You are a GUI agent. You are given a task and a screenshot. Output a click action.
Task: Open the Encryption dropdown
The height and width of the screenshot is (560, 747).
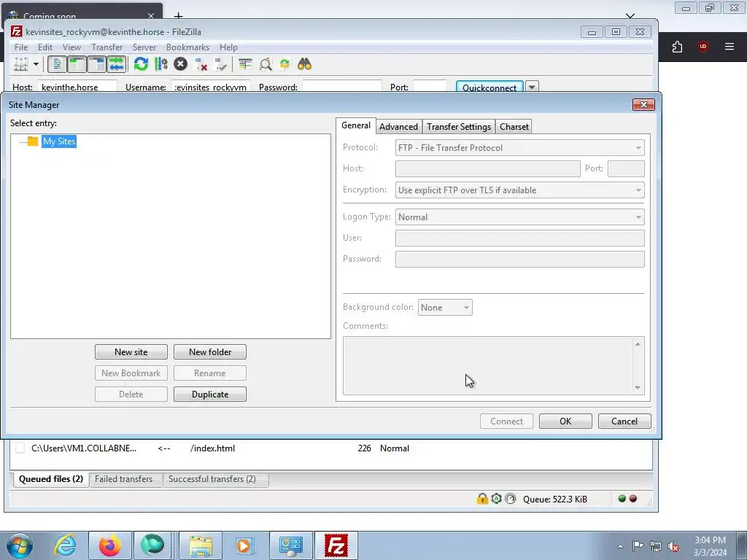pos(519,190)
